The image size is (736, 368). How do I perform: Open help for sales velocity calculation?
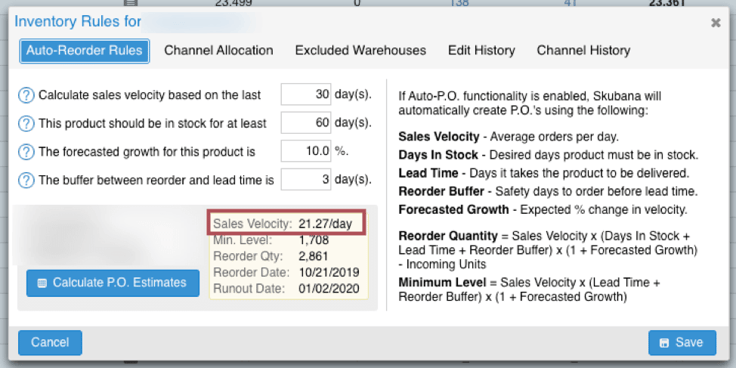(x=26, y=95)
